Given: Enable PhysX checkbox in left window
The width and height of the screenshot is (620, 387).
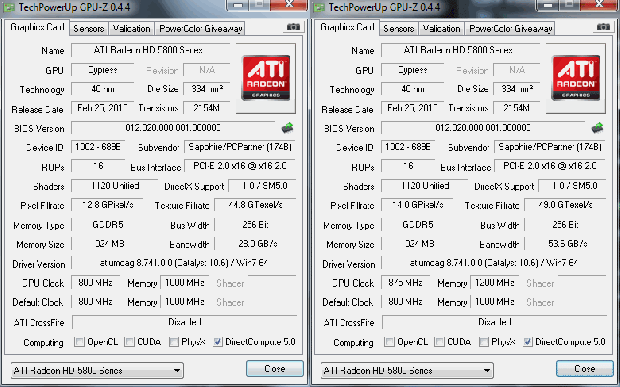Looking at the screenshot, I should 174,342.
